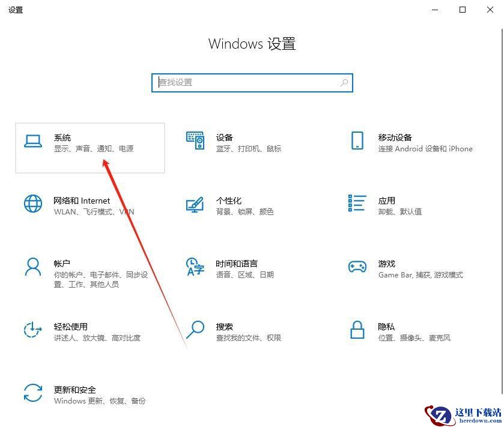
Task: Click the text Windows 更新、恢复、备份
Action: pos(100,401)
